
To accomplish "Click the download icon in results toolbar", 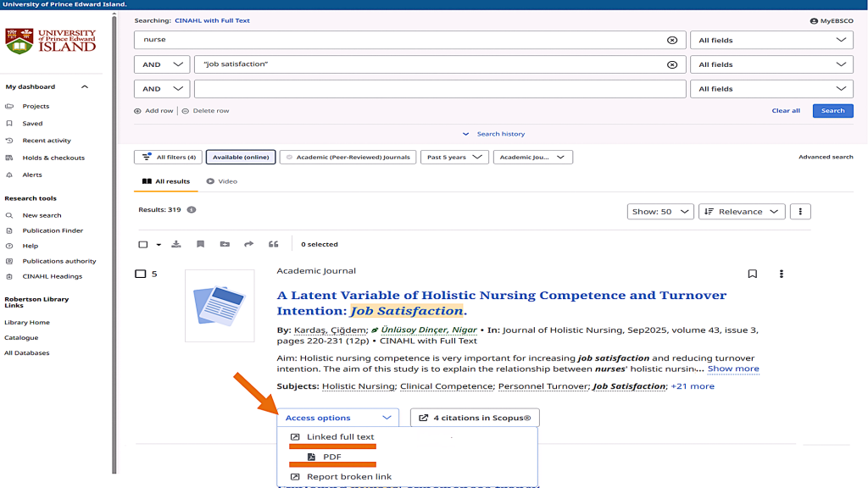I will [x=176, y=244].
